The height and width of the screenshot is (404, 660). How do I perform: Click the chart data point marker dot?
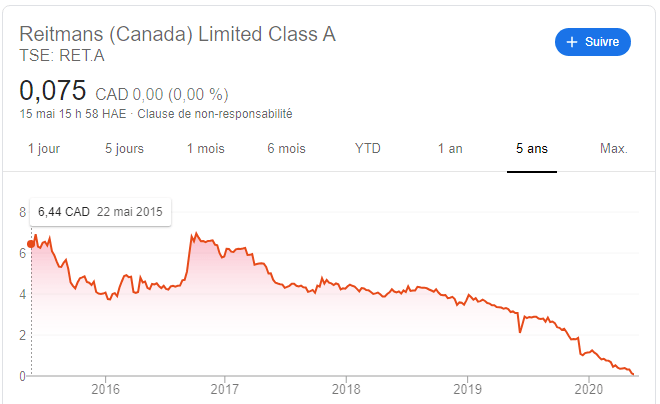click(31, 243)
